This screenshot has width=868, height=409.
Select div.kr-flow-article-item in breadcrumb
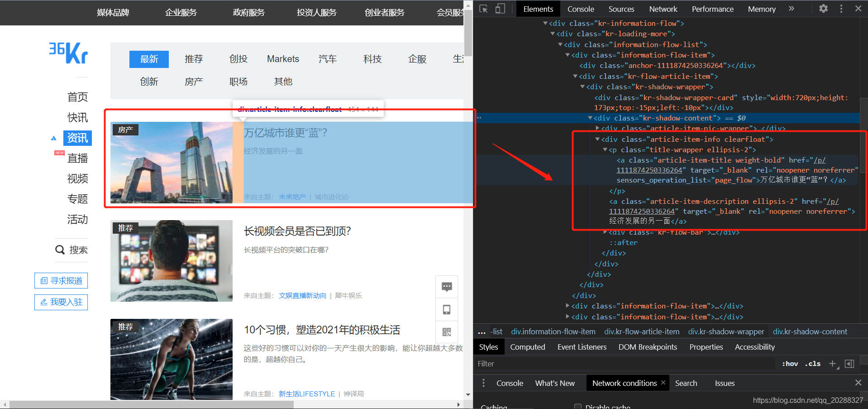642,332
